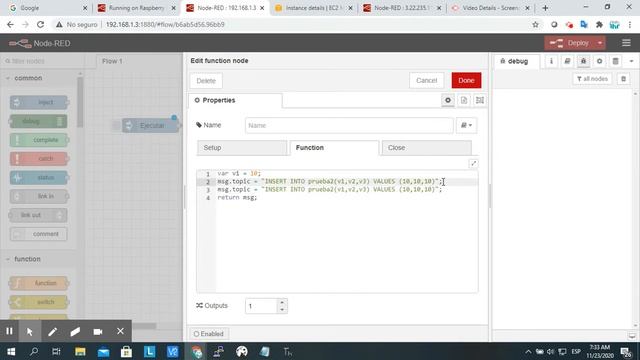Select the switch palette node
This screenshot has width=640, height=360.
click(39, 302)
